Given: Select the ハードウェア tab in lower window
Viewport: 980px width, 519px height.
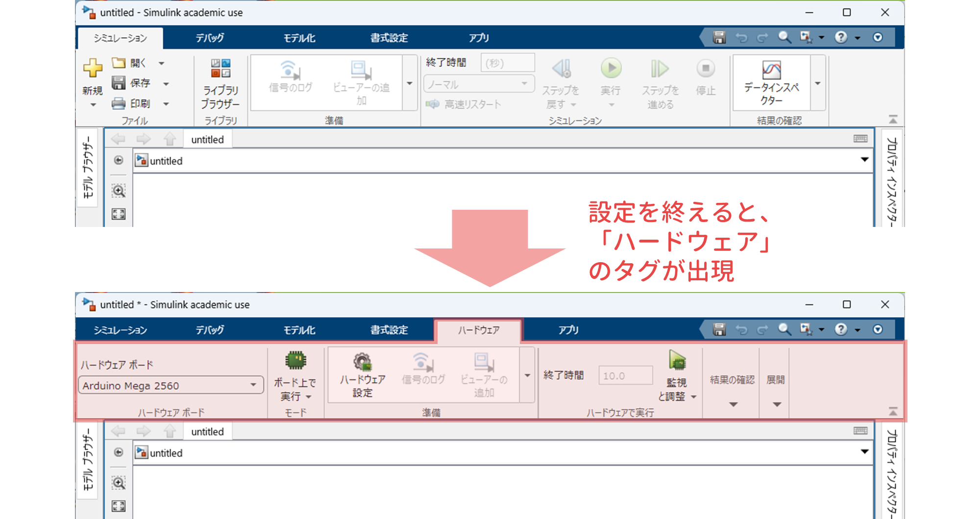Looking at the screenshot, I should click(x=479, y=330).
